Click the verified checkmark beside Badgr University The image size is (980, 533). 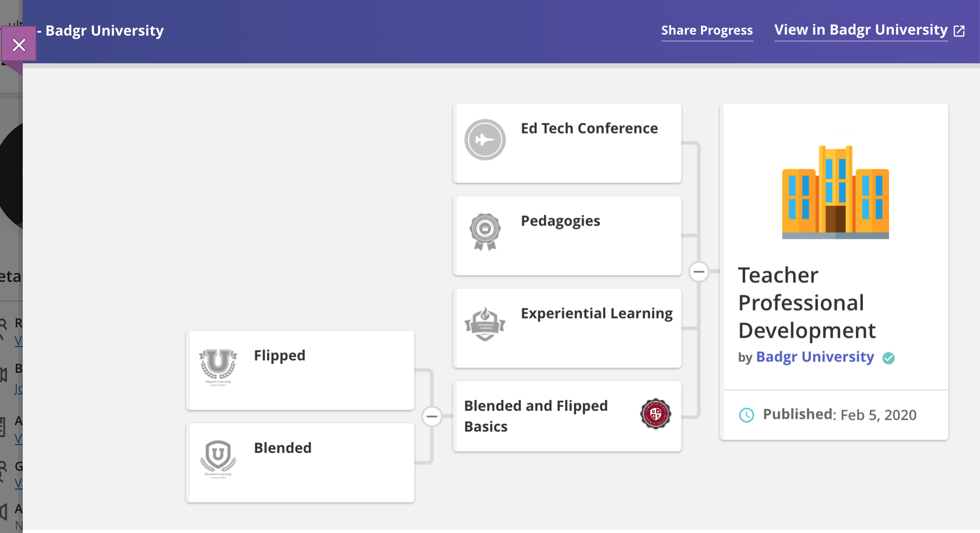(889, 358)
